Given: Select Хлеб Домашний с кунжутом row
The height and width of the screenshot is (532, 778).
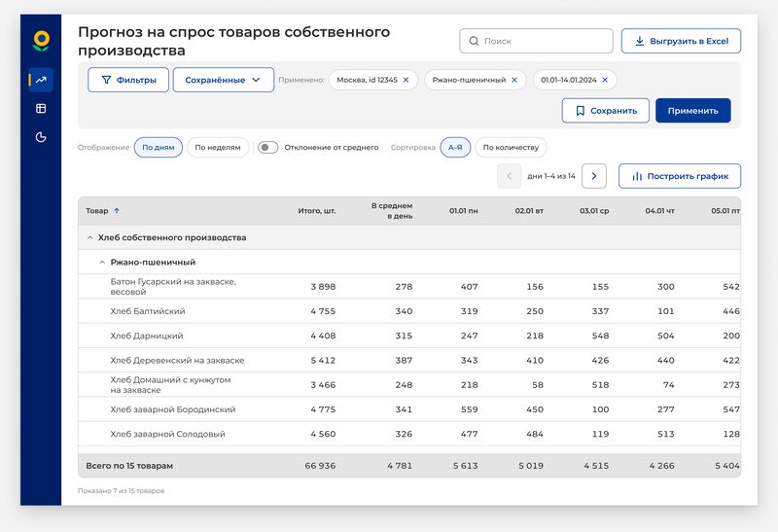Looking at the screenshot, I should pyautogui.click(x=408, y=384).
